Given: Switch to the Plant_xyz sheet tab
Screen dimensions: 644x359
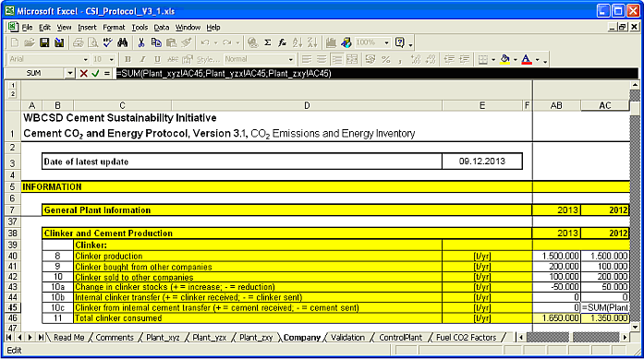Looking at the screenshot, I should pos(163,337).
